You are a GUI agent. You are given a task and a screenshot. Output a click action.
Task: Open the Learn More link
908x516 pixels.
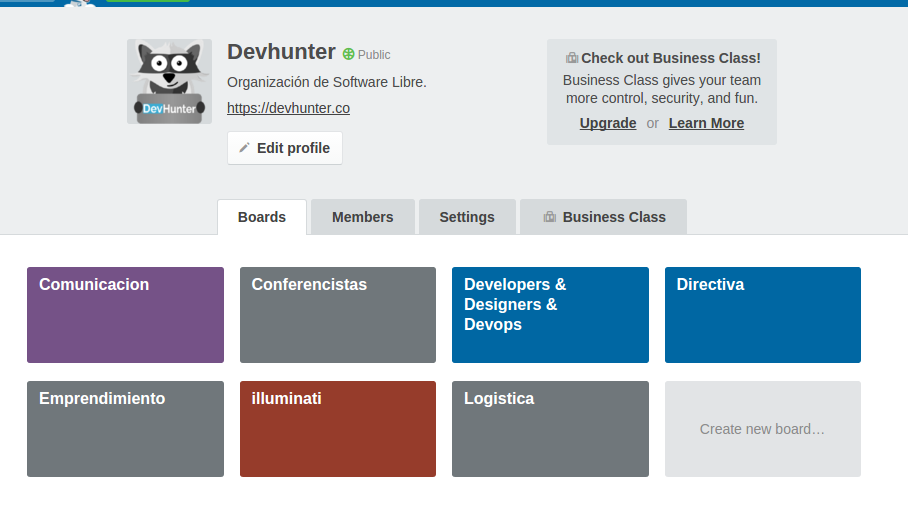[x=706, y=123]
